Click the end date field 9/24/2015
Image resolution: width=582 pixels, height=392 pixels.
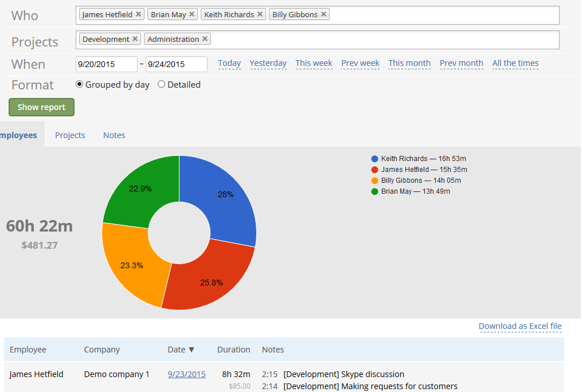(176, 64)
